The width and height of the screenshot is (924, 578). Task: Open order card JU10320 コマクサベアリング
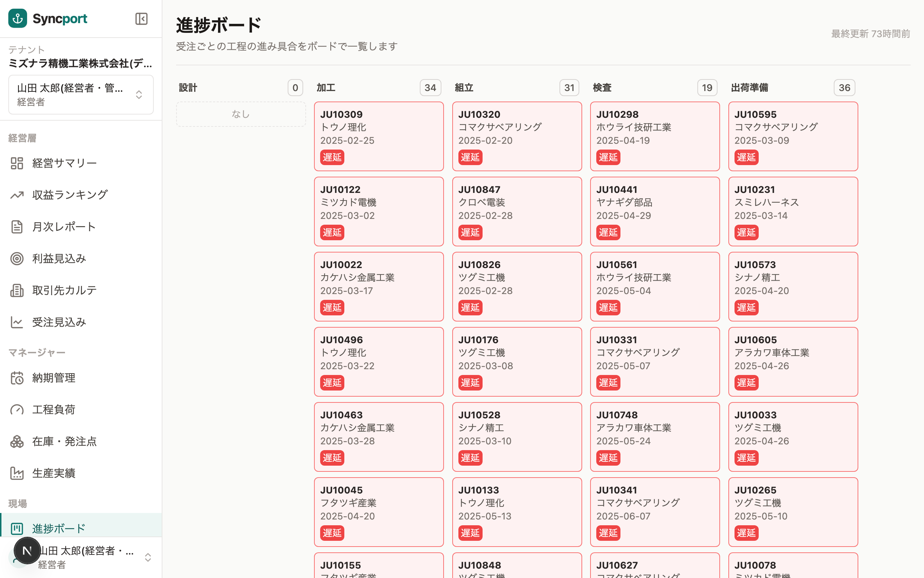pos(517,137)
